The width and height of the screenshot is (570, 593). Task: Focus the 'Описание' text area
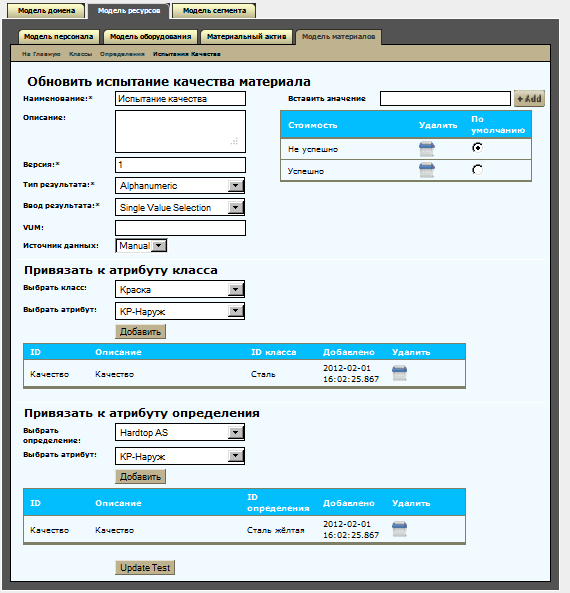click(x=180, y=132)
